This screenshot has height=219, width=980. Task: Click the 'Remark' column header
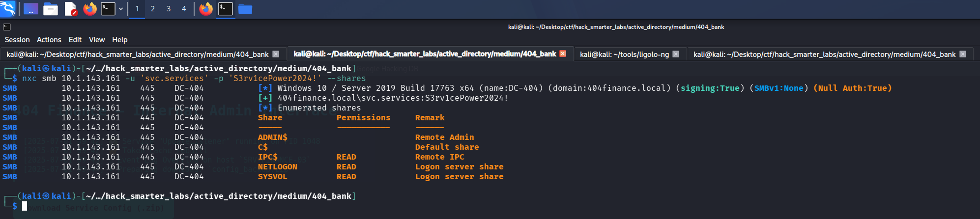(430, 118)
